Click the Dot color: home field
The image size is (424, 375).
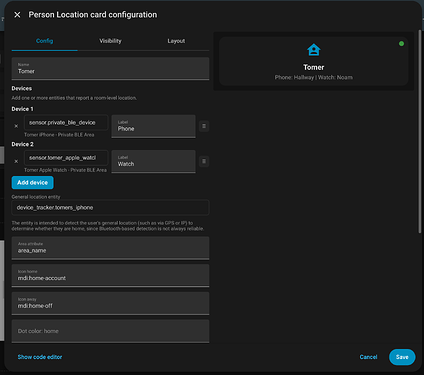110,331
